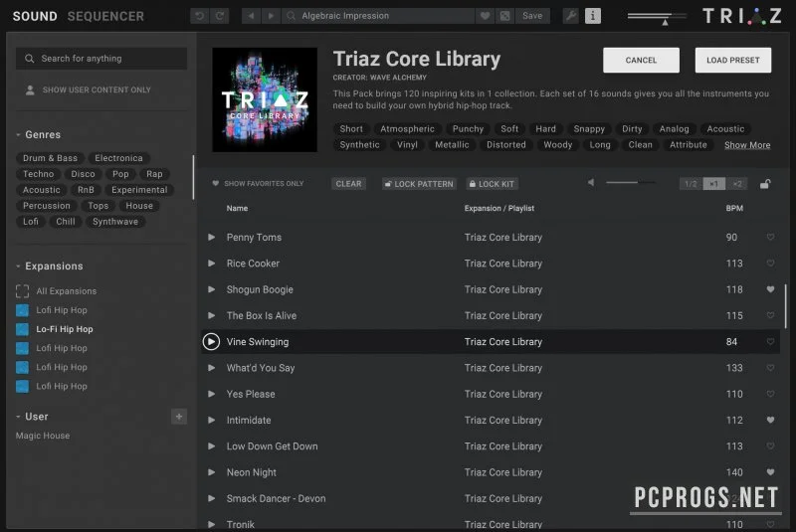The width and height of the screenshot is (796, 532).
Task: Play preview of Intimidate
Action: [212, 420]
